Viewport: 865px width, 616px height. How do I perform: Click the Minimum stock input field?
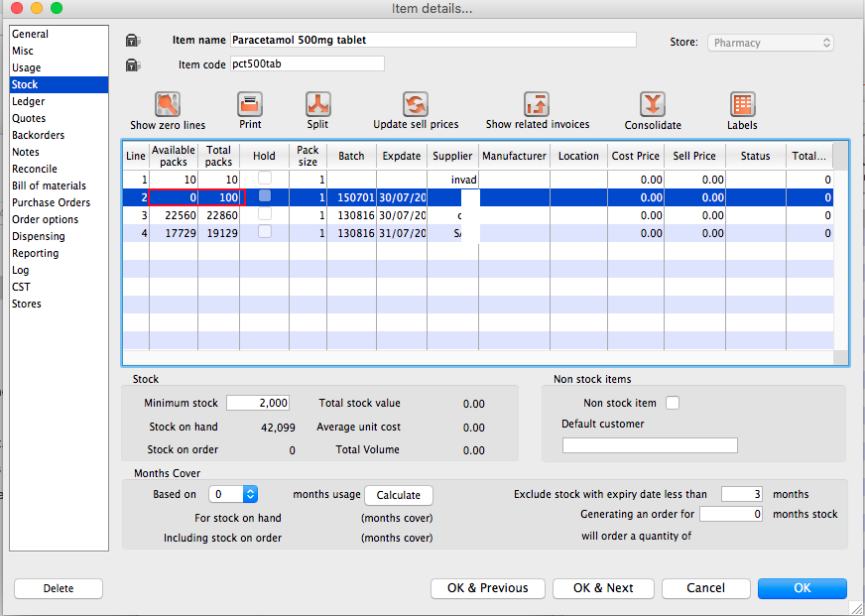[258, 403]
